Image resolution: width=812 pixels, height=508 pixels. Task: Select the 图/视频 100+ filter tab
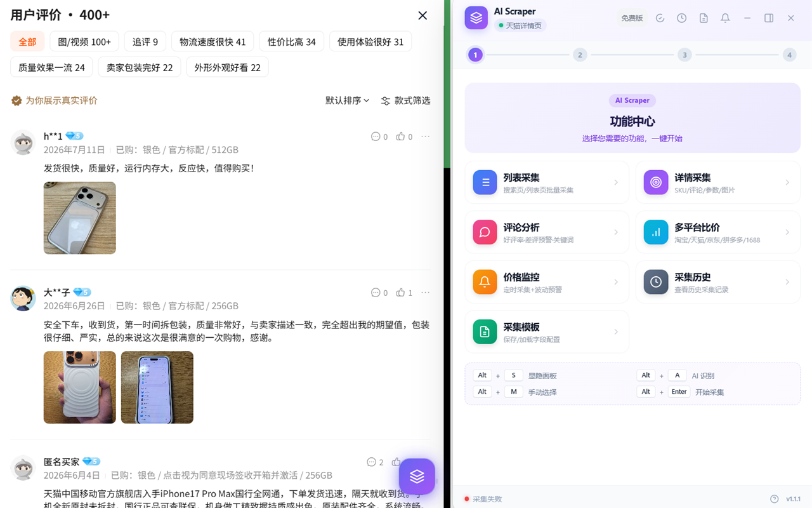(x=84, y=41)
